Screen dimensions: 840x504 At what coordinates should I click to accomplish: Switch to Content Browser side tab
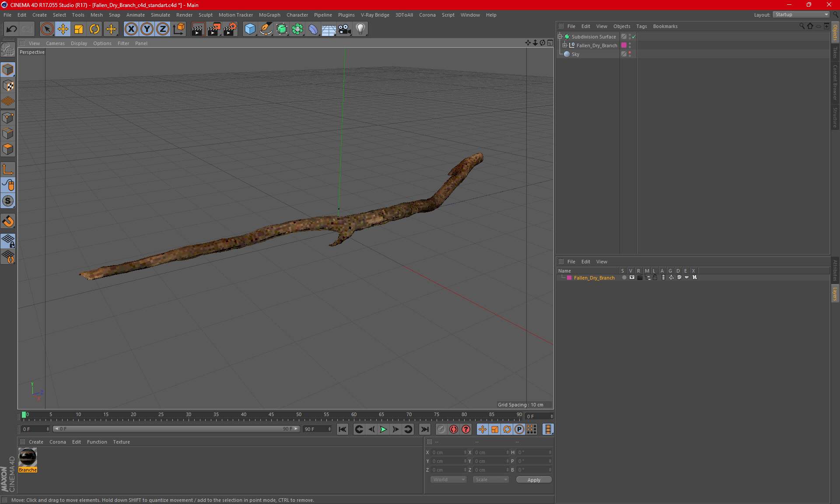pos(835,82)
